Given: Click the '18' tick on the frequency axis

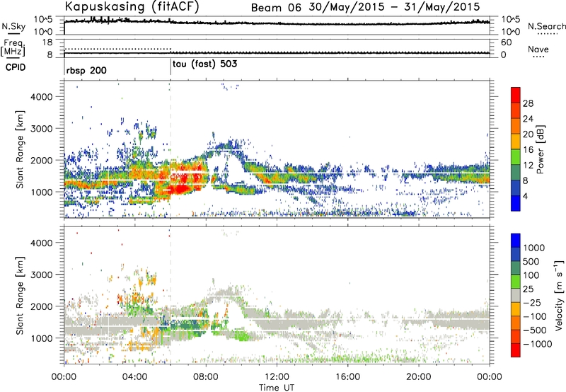Looking at the screenshot, I should pyautogui.click(x=47, y=42).
